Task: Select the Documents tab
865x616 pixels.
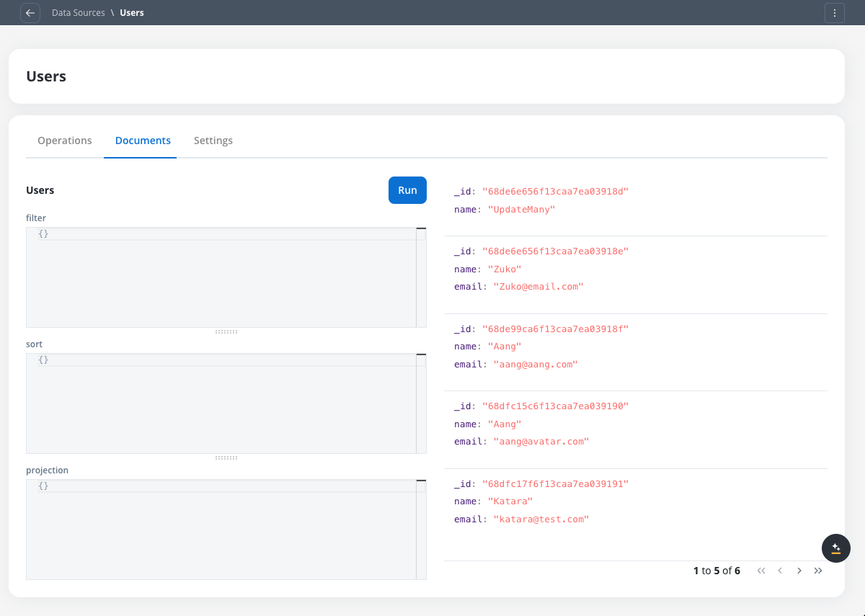Action: pos(143,140)
